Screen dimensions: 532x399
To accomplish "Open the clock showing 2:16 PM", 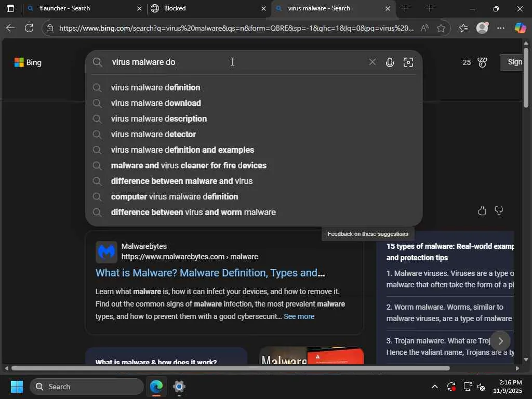I will (x=508, y=387).
